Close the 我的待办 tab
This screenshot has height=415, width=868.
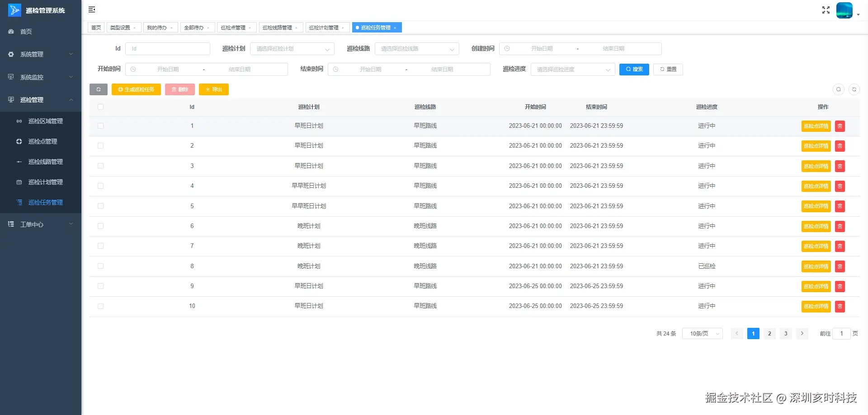(171, 28)
